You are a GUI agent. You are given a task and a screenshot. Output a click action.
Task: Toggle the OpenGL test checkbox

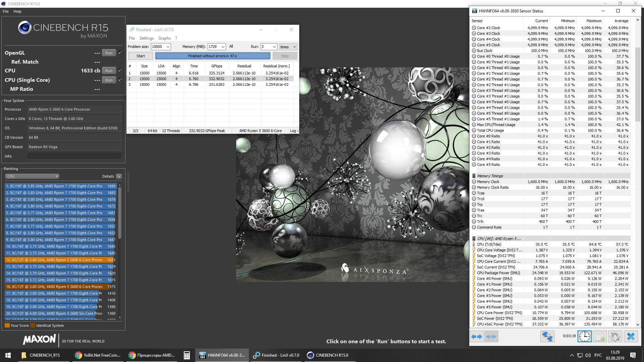120,53
